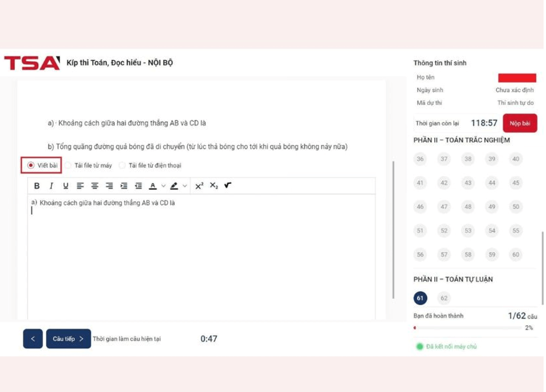This screenshot has width=546, height=392.
Task: Go to question 36 in the grid
Action: click(420, 160)
